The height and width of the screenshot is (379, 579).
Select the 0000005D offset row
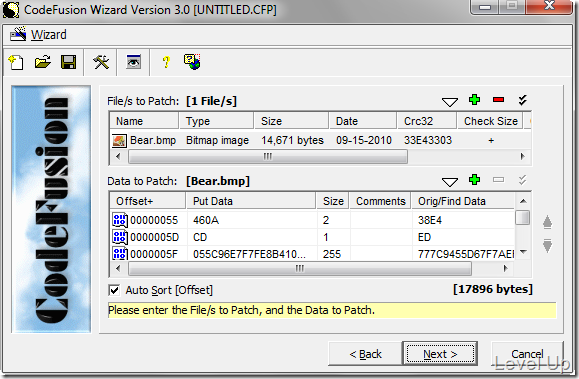tap(312, 237)
